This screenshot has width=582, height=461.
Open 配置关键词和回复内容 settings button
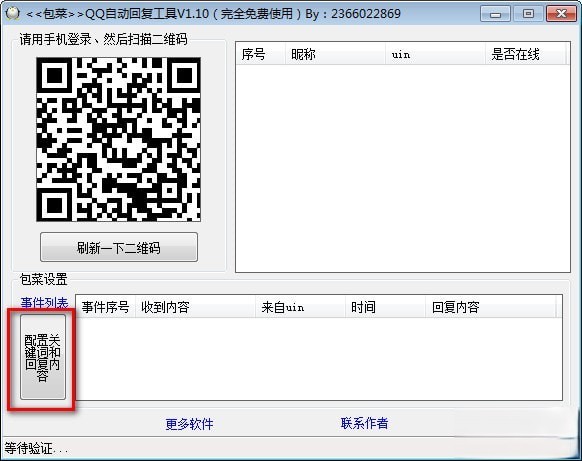(x=43, y=357)
